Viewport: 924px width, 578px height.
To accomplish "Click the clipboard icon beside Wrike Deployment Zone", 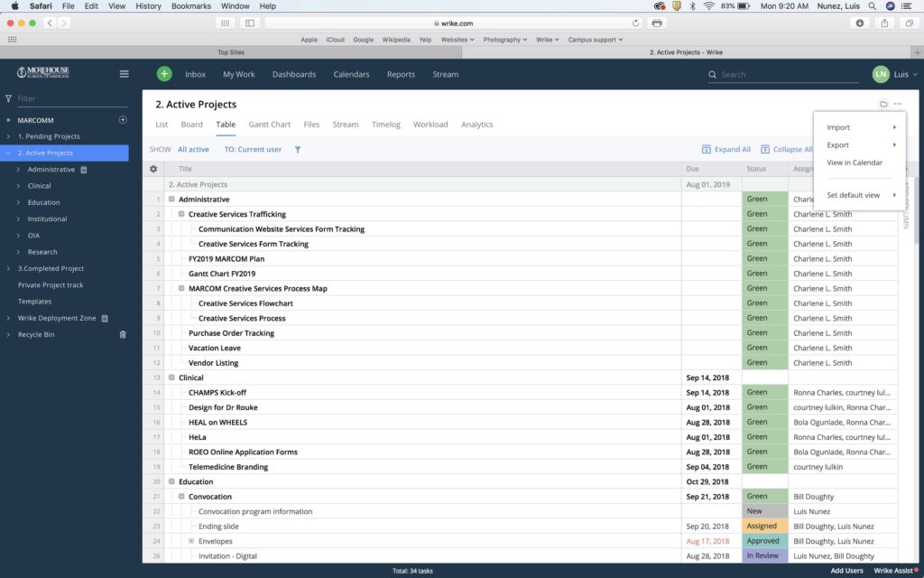I will [105, 319].
